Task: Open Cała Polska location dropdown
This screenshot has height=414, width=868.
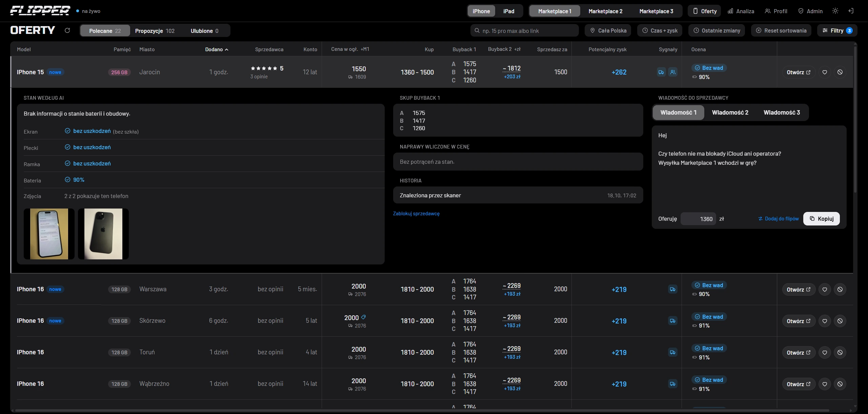Action: tap(608, 31)
